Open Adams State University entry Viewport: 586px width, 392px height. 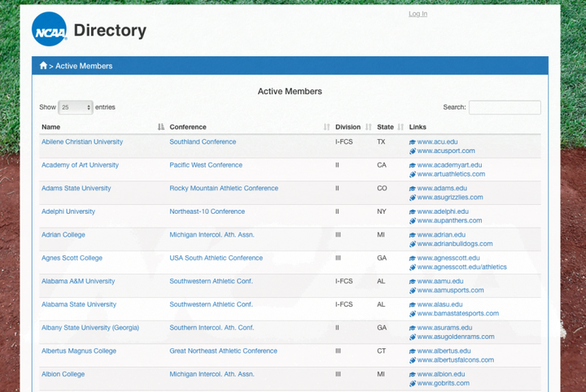(77, 188)
